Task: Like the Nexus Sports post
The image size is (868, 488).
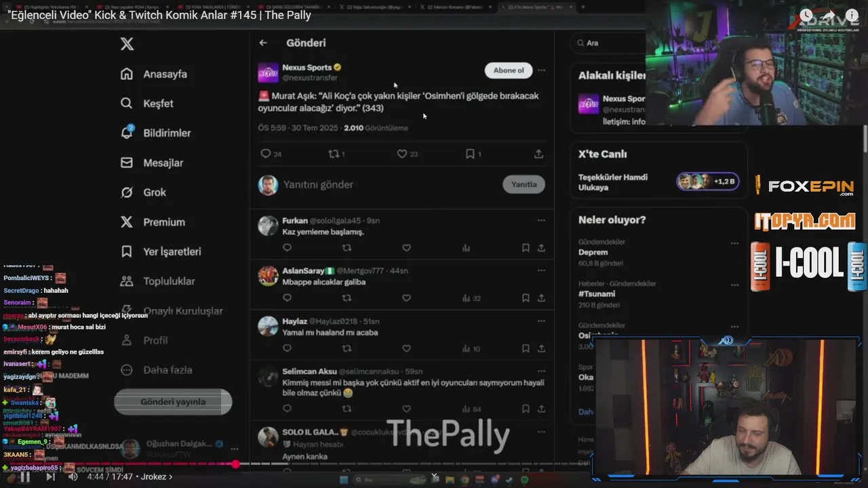Action: [402, 154]
